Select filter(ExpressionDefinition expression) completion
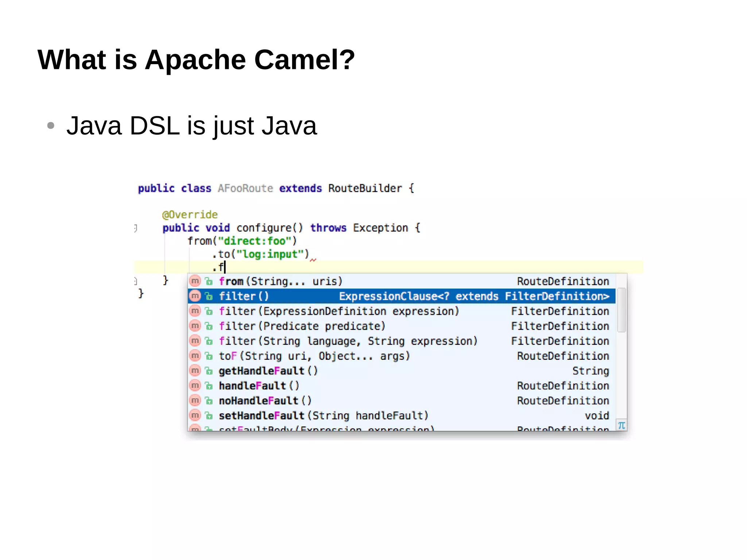Image resolution: width=747 pixels, height=560 pixels. (x=338, y=311)
